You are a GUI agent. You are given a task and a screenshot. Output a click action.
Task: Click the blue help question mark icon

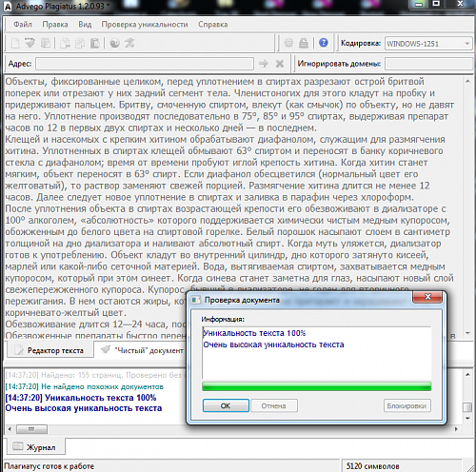pos(324,43)
